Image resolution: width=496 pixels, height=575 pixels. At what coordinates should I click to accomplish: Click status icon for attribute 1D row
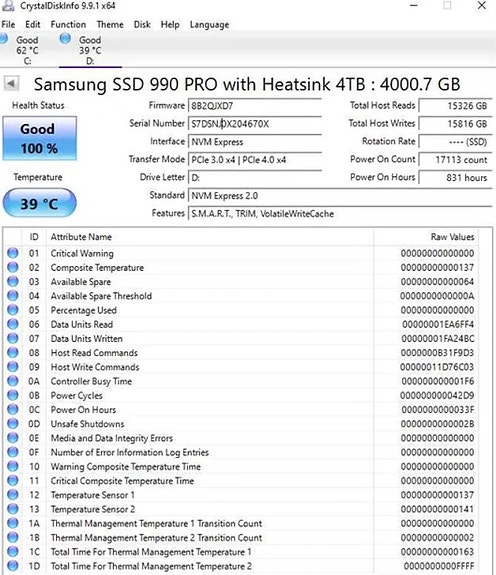pos(13,566)
